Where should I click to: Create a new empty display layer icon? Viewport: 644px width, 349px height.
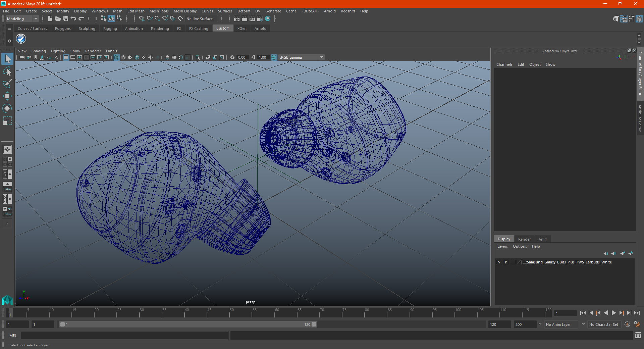(x=623, y=253)
